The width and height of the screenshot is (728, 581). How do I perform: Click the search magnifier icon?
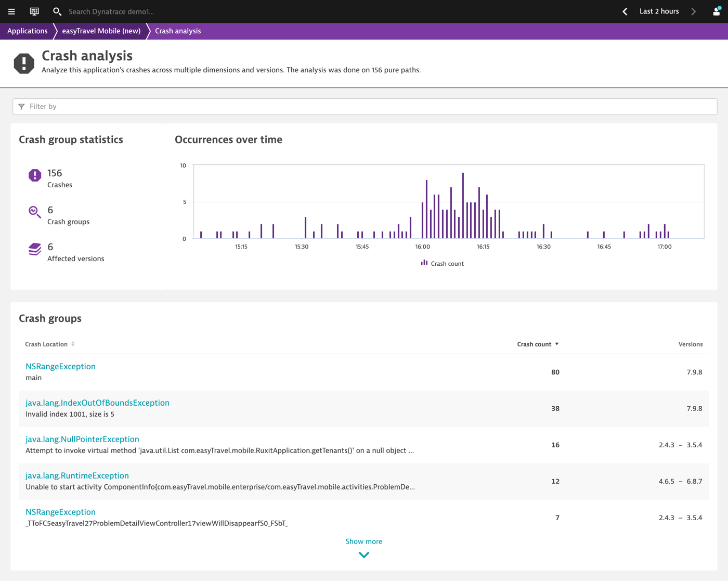click(x=57, y=11)
